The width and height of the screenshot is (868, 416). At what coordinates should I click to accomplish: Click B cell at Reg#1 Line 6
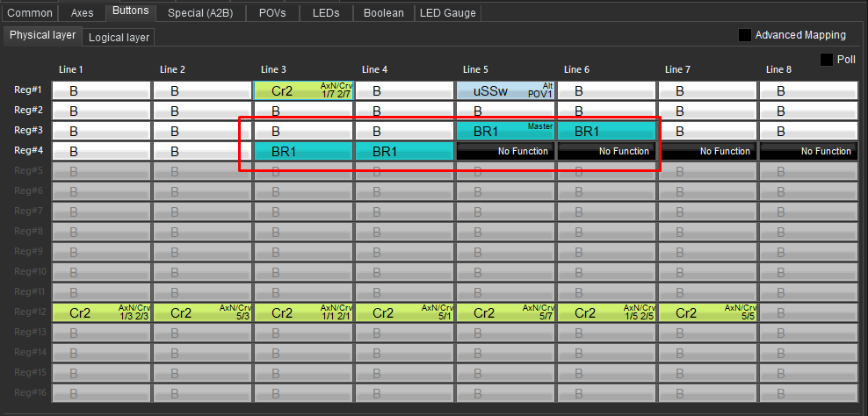coord(607,90)
